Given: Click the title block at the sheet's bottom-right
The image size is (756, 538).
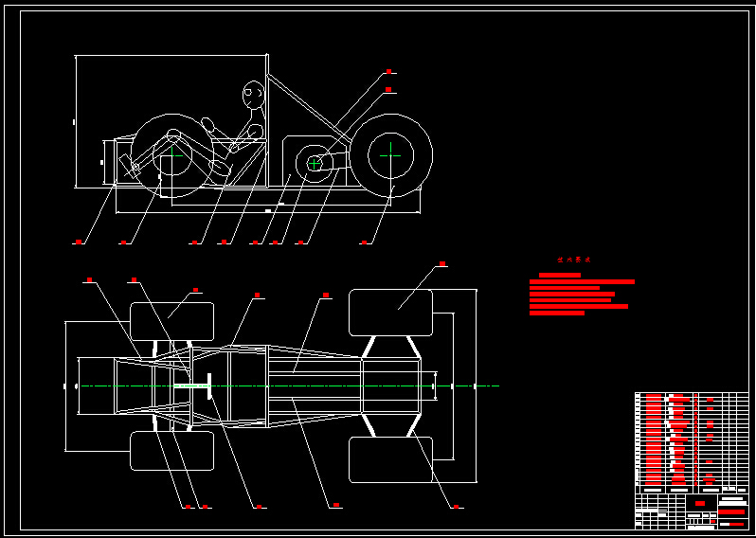Looking at the screenshot, I should 692,511.
